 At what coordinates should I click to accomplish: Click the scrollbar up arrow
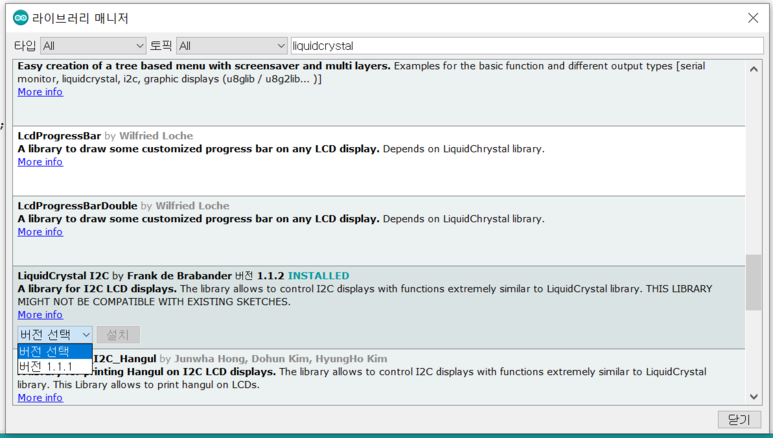coord(753,70)
